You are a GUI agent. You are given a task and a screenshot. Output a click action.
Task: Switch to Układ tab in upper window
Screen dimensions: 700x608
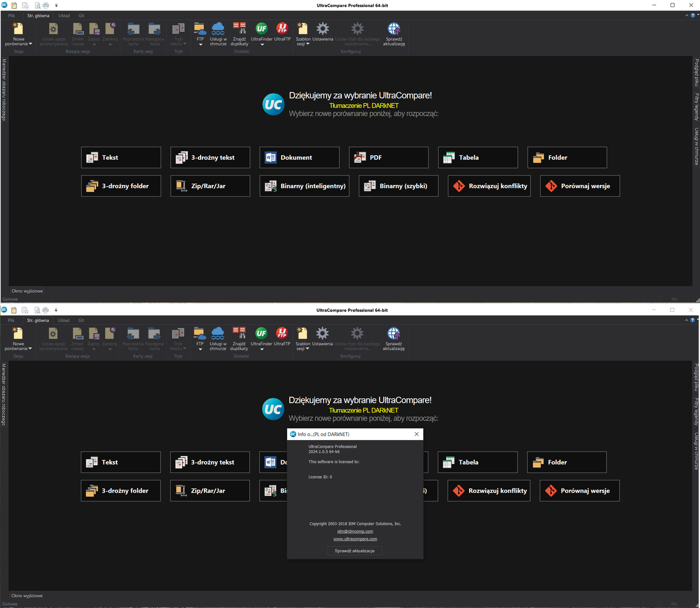tap(64, 16)
